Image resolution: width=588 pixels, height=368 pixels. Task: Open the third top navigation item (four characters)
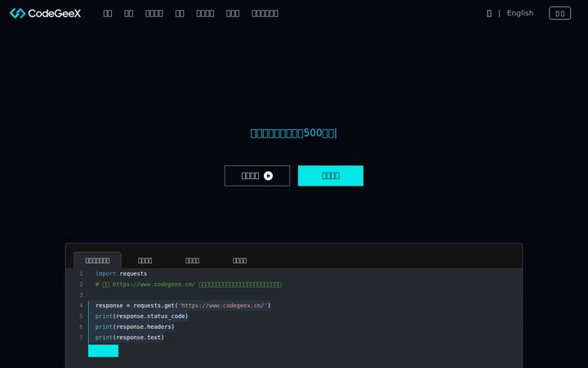click(x=154, y=14)
